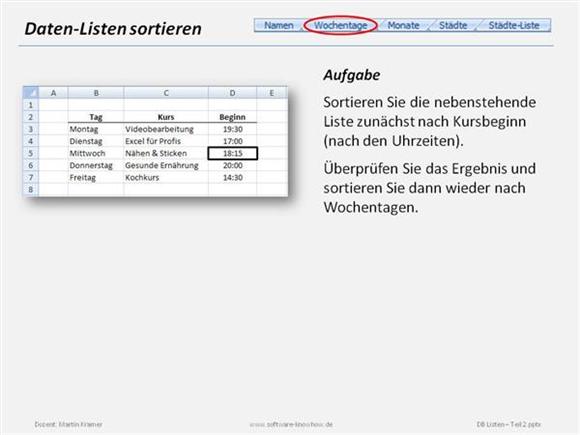Select column B header

pyautogui.click(x=96, y=93)
